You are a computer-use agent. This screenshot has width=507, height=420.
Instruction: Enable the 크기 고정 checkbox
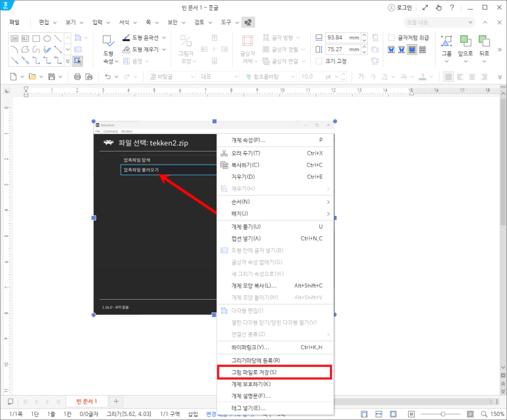(319, 61)
